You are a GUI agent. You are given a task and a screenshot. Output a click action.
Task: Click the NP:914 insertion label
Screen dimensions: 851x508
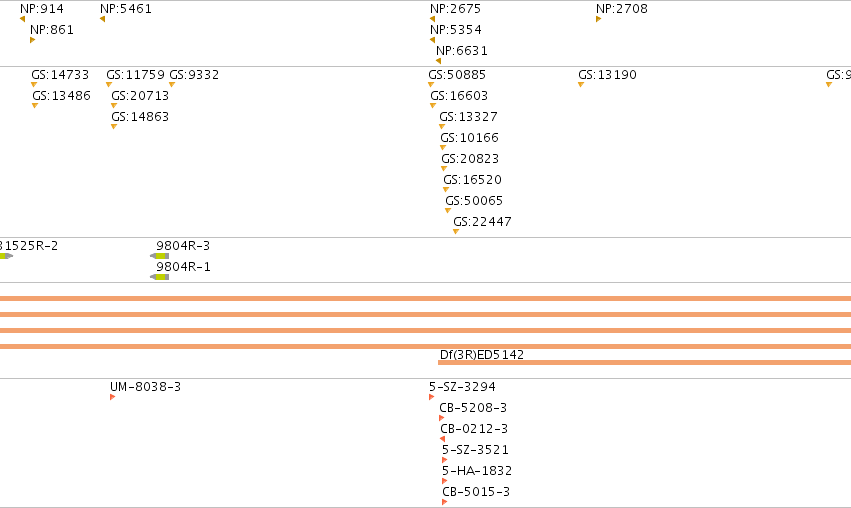[x=42, y=9]
